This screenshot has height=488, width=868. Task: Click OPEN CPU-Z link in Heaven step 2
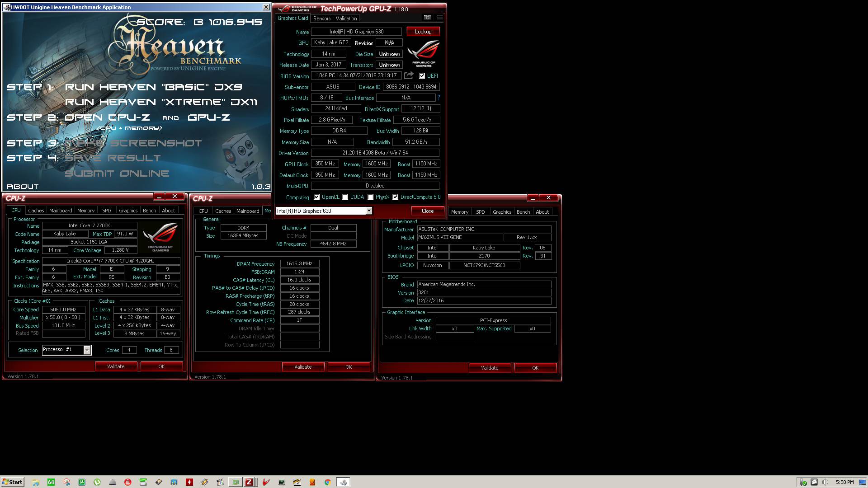pyautogui.click(x=107, y=117)
